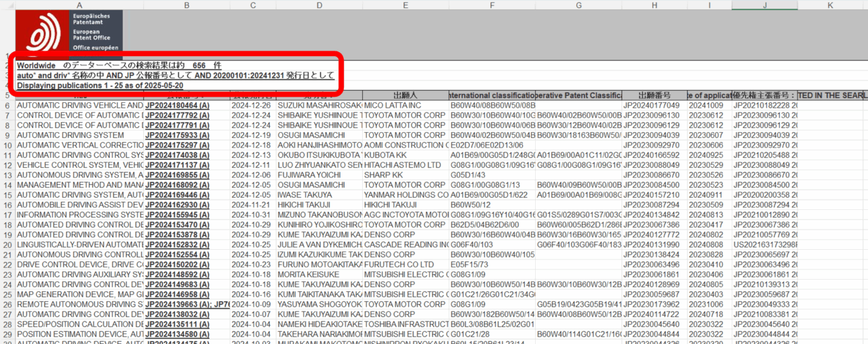Click the LINGUISTICALLY-DRIVEN AUTOMATI title cell
Viewport: 868px width, 344px height.
point(79,244)
